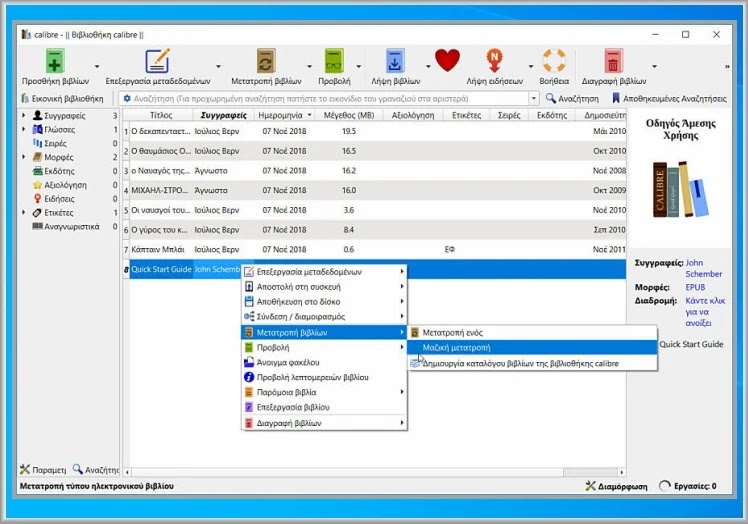Click the search input field
This screenshot has width=748, height=524.
pos(329,98)
